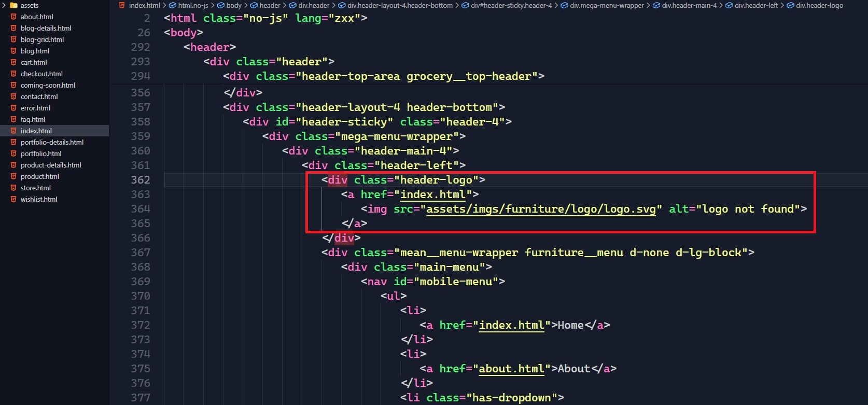Follow the logo.svg image path link
This screenshot has height=405, width=868.
click(541, 209)
